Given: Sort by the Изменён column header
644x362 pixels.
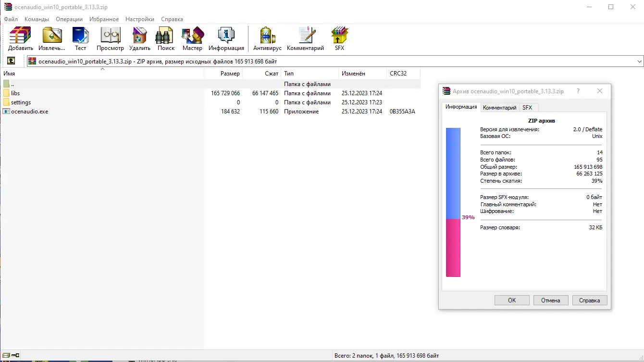Looking at the screenshot, I should [x=362, y=74].
